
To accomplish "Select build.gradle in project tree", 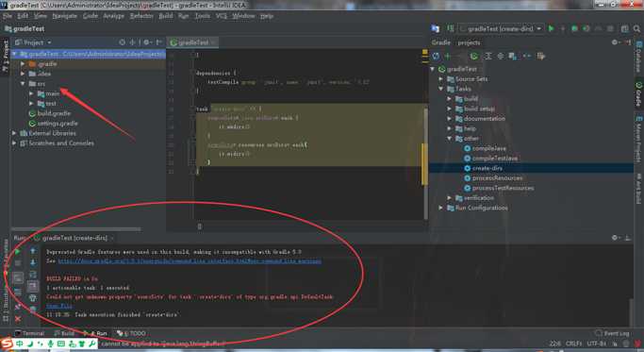I will pos(54,113).
